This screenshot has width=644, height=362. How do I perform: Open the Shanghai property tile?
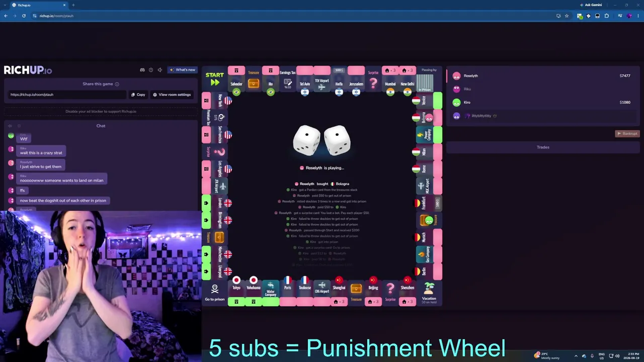pyautogui.click(x=339, y=292)
